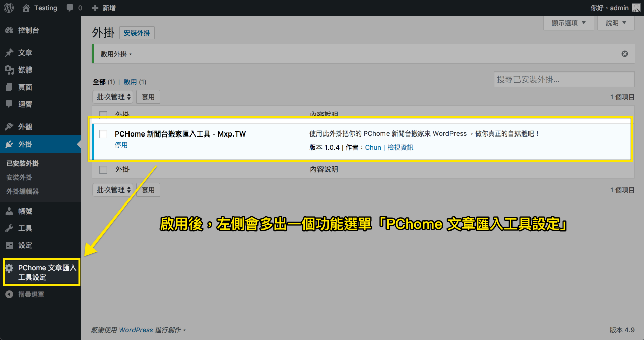Open the 工具 tools menu
644x340 pixels.
point(25,228)
